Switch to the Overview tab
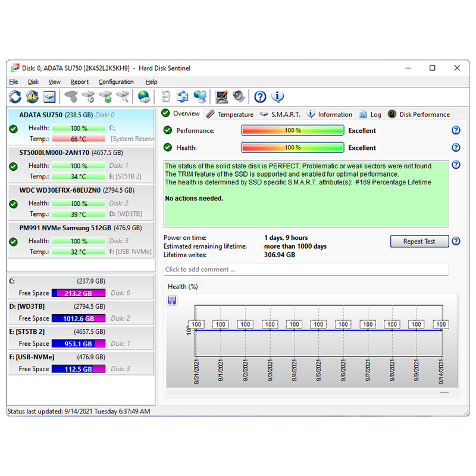The width and height of the screenshot is (476, 476). 181,114
